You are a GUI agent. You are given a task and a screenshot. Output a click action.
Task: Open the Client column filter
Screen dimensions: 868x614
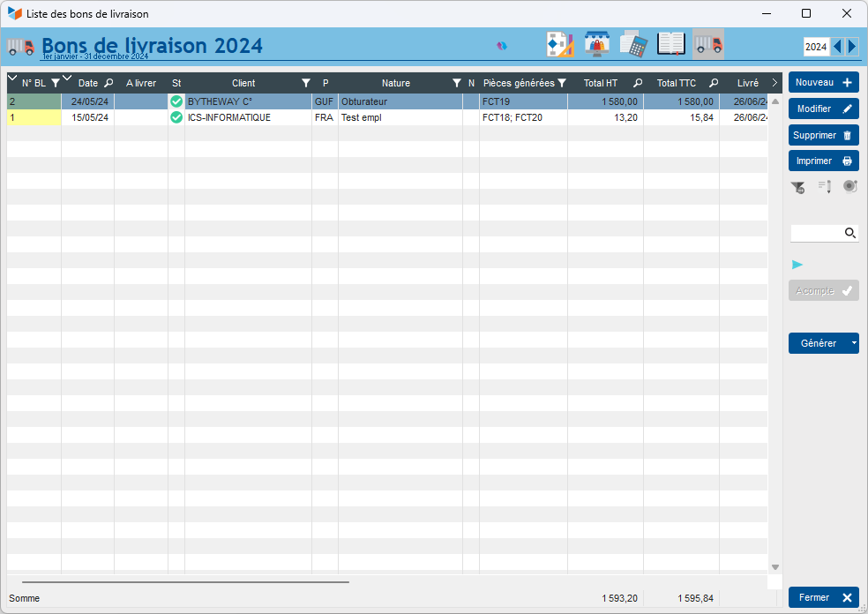pos(305,84)
